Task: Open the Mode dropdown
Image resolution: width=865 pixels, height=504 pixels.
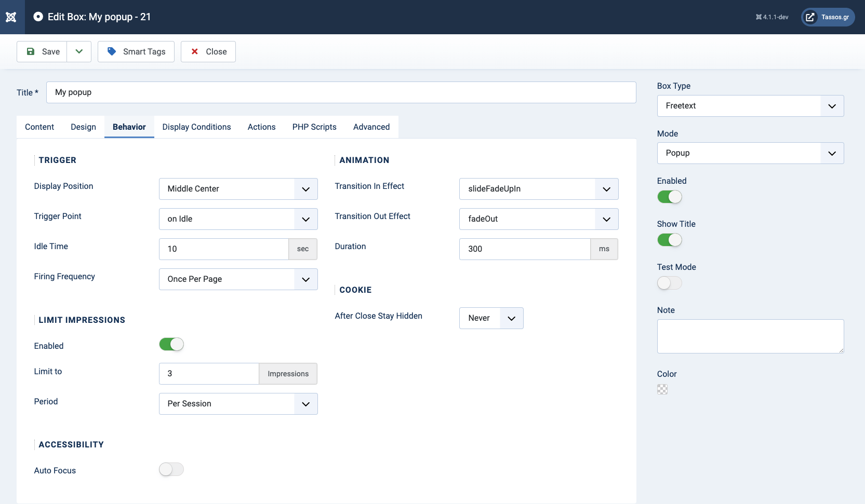Action: [x=750, y=153]
